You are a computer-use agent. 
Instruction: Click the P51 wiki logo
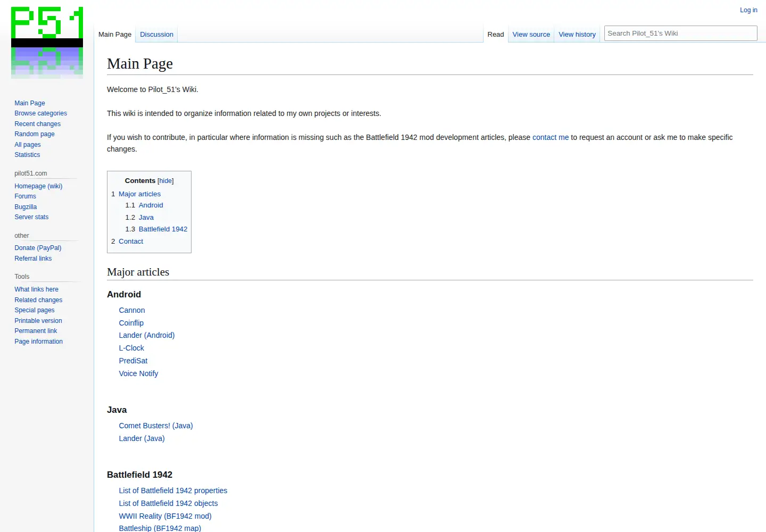(x=47, y=43)
